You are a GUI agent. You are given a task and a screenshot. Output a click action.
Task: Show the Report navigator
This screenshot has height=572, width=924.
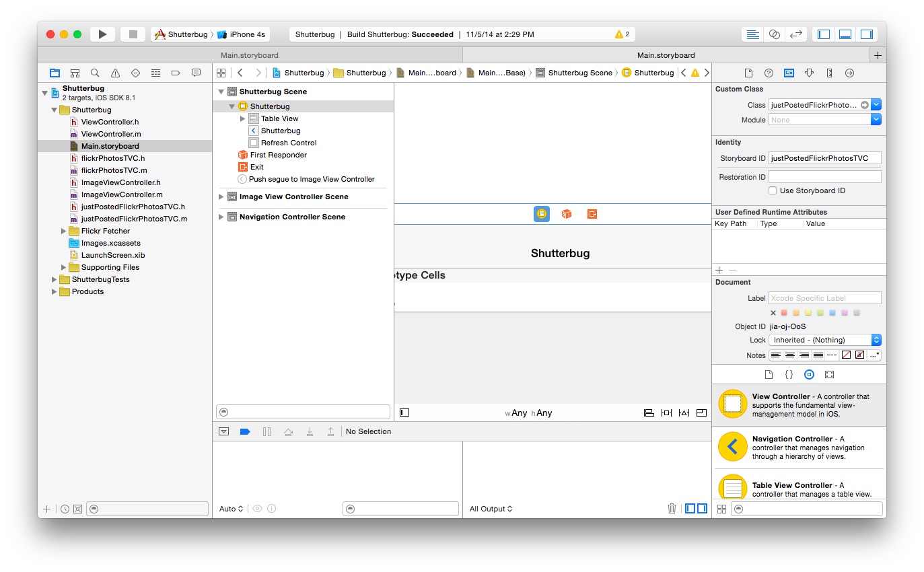click(196, 73)
